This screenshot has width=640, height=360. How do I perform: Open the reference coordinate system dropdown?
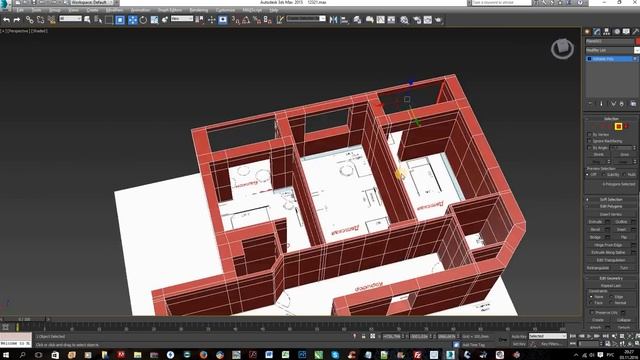(x=182, y=19)
